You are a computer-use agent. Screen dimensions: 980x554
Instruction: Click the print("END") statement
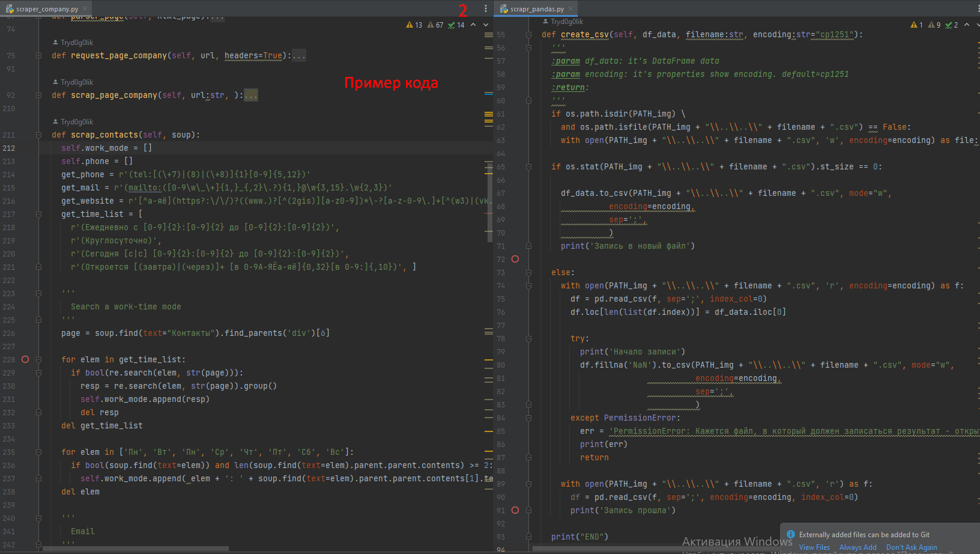[580, 537]
